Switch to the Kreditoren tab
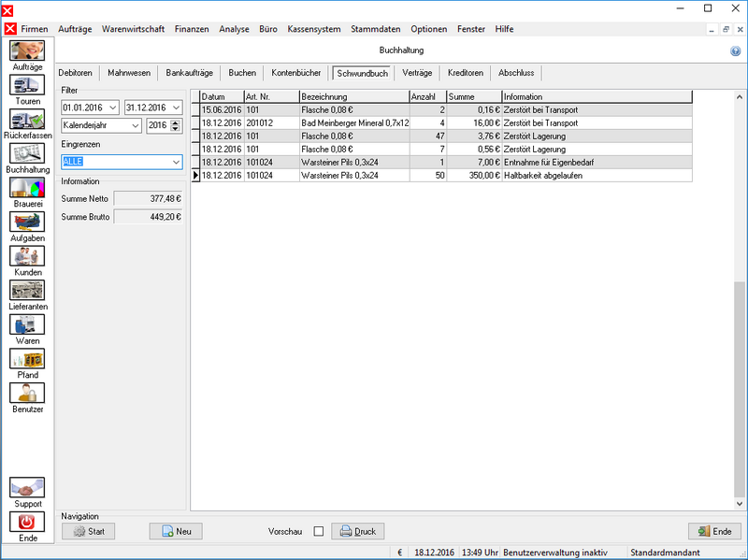Image resolution: width=748 pixels, height=560 pixels. [x=465, y=73]
